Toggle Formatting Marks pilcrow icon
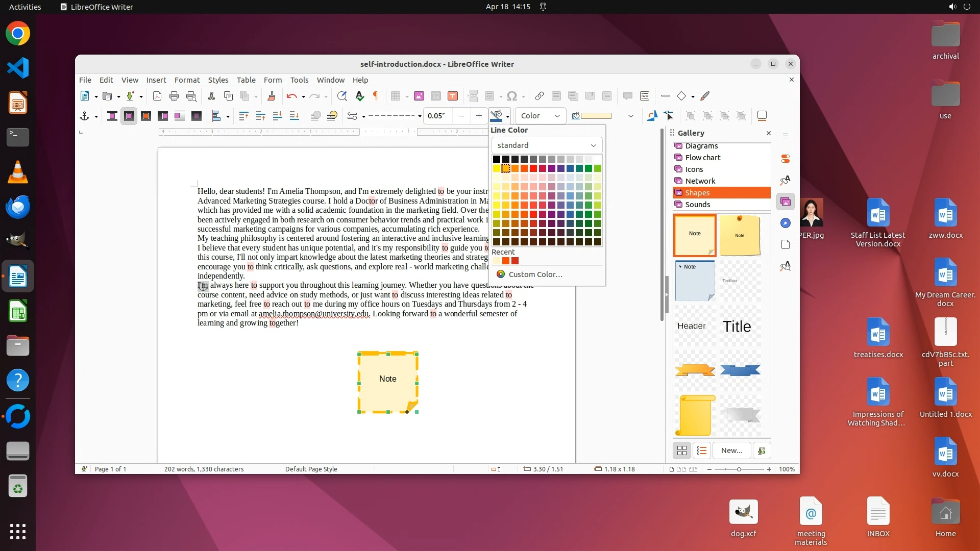Screen dimensions: 980x551 (x=376, y=96)
